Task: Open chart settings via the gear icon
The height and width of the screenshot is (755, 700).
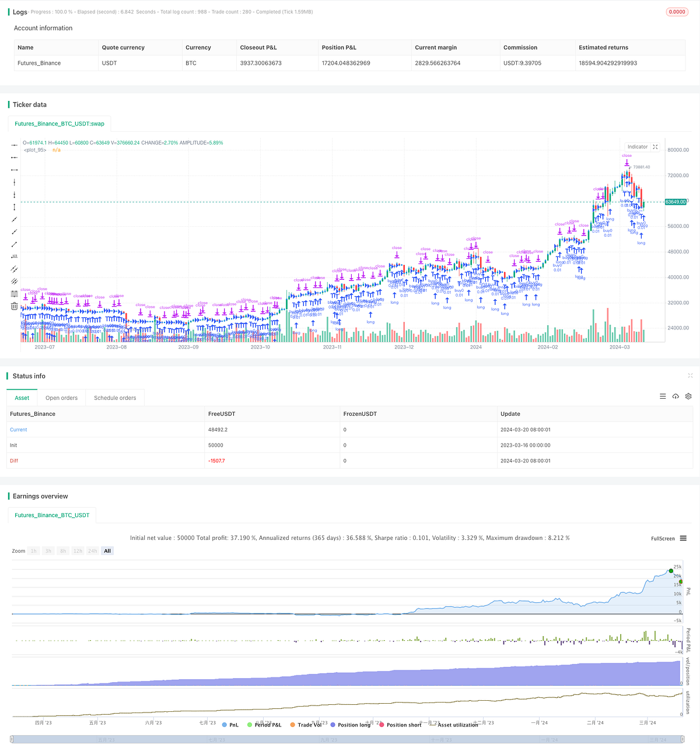Action: coord(688,396)
